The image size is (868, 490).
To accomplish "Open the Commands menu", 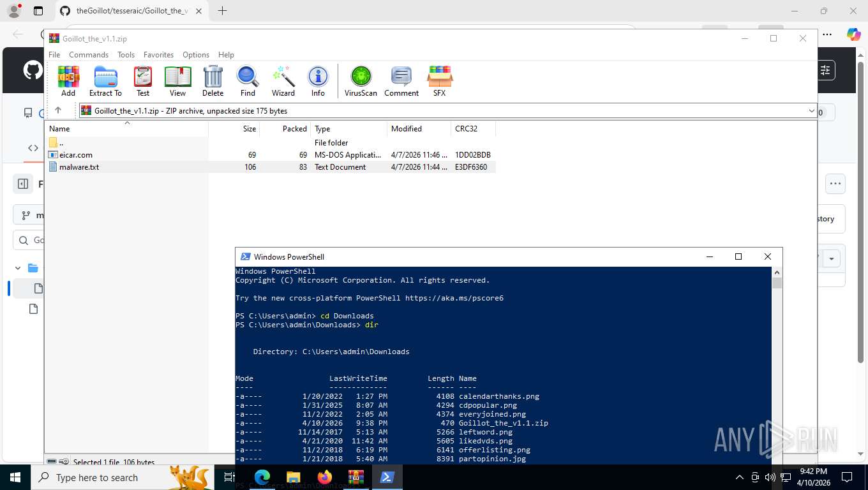I will pyautogui.click(x=89, y=55).
